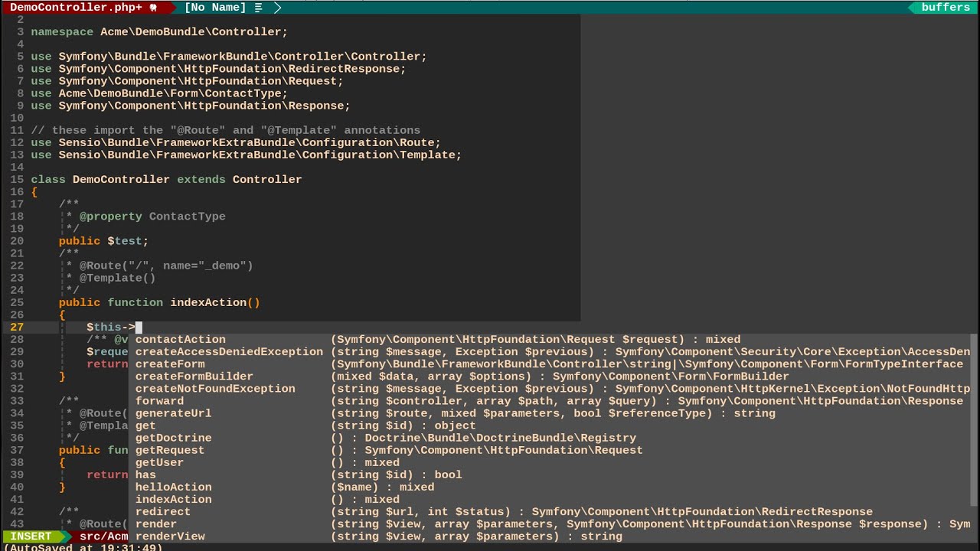Select contactAction completion suggestion

180,339
